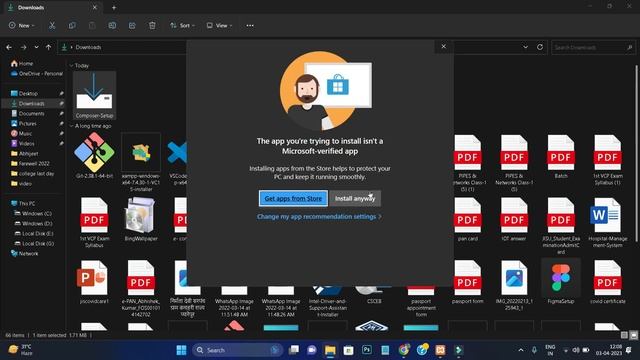Open the New menu in File Explorer
640x360 pixels.
pyautogui.click(x=21, y=25)
